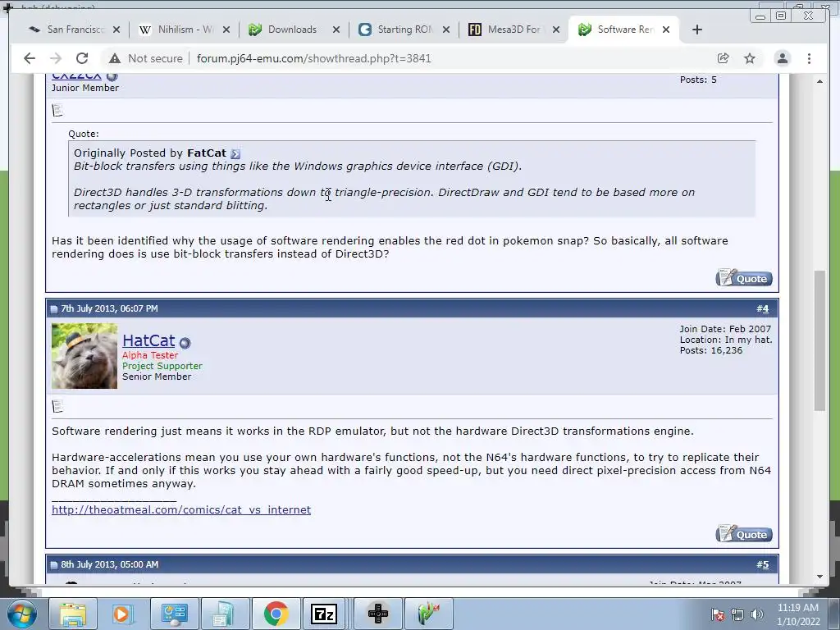Click the page scrollbar thumb
Screen dimensions: 840x630
[x=819, y=340]
